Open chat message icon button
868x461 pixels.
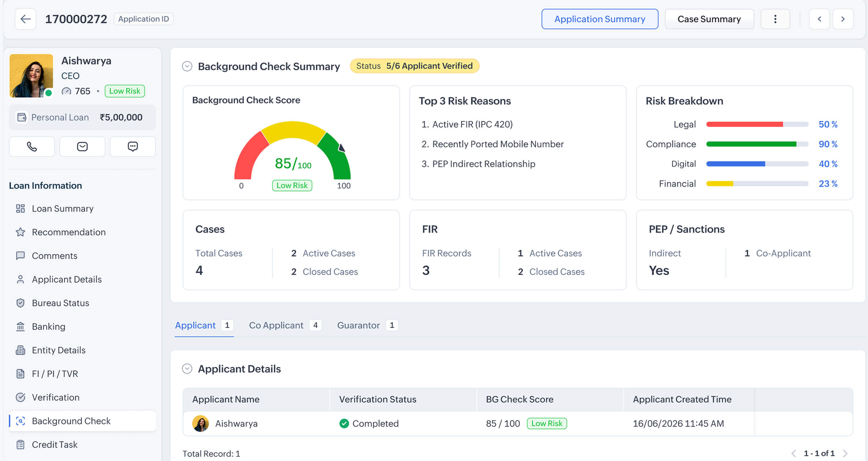(133, 146)
